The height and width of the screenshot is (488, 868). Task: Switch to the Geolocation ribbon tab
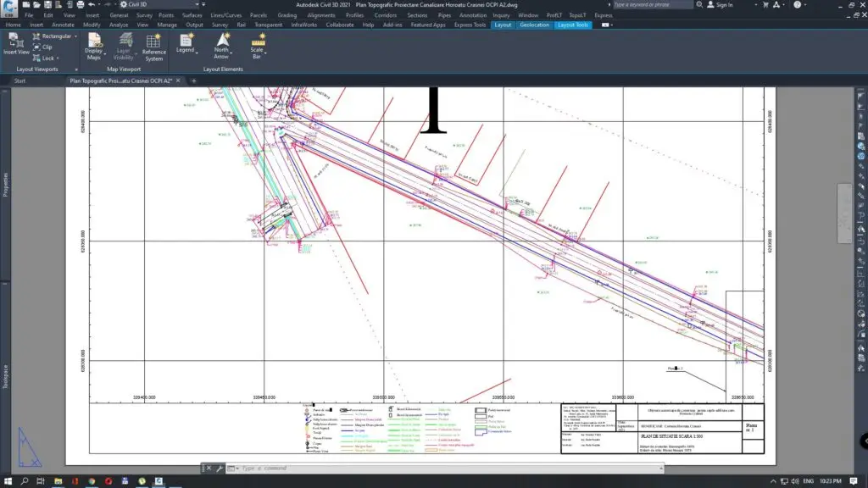point(534,25)
